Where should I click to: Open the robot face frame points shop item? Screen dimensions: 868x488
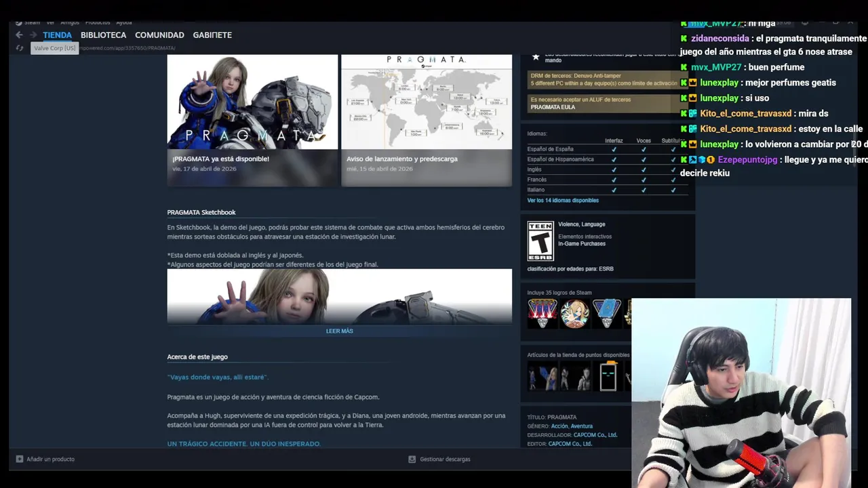tap(608, 376)
